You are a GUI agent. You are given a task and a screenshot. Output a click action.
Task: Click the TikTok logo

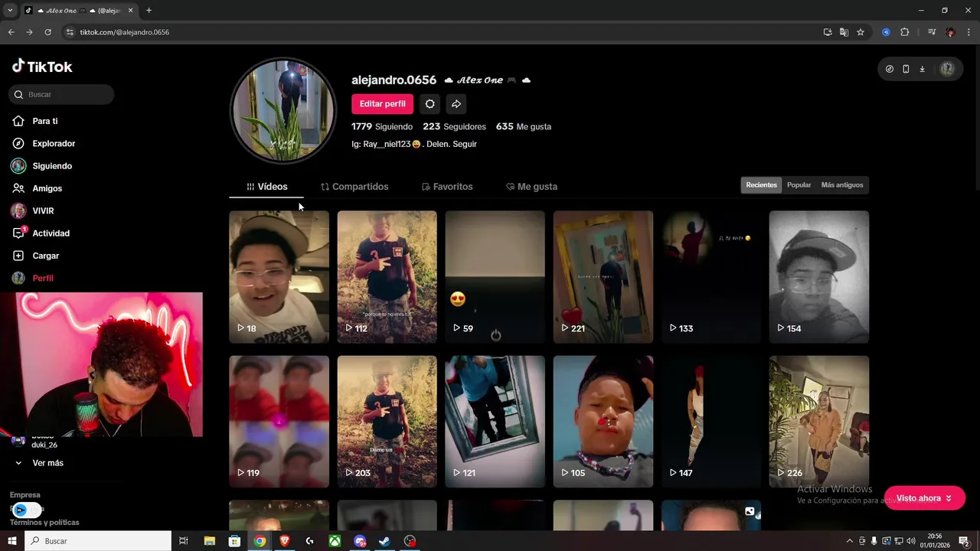tap(42, 67)
